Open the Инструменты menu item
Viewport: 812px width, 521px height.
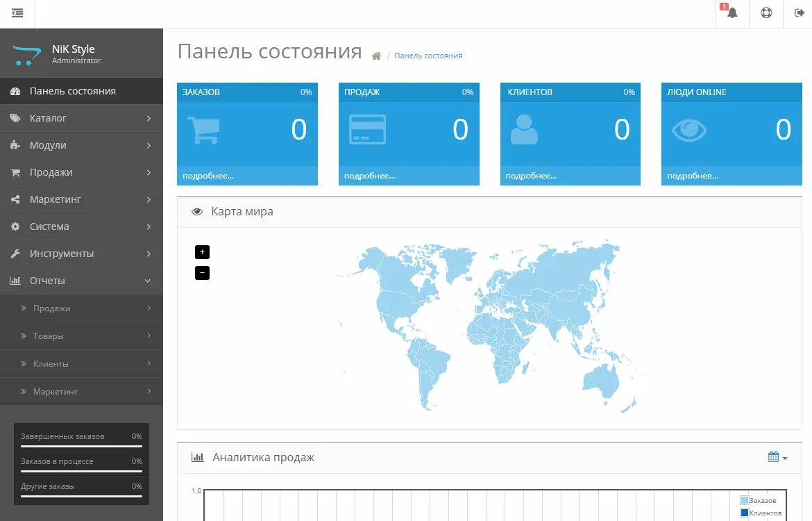click(81, 254)
